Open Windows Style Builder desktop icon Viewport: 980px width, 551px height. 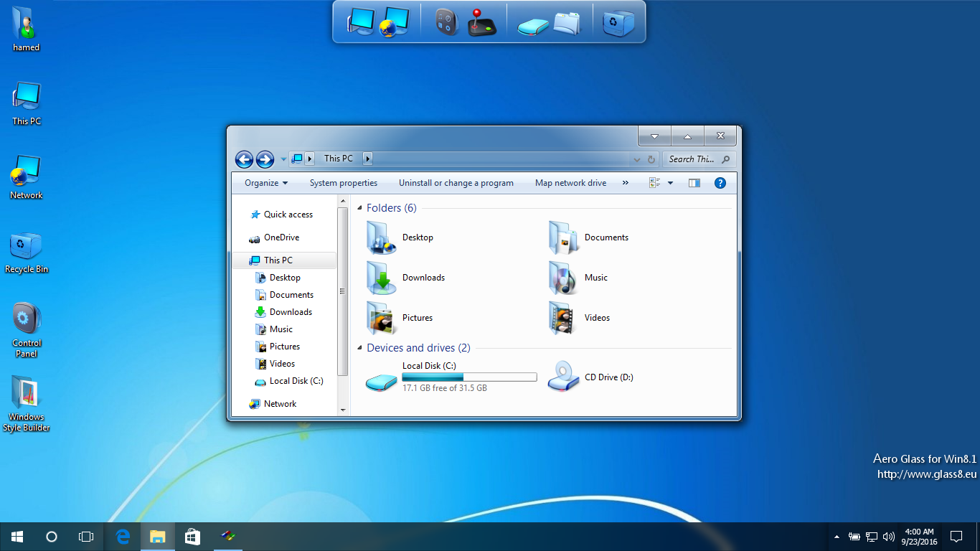coord(27,393)
